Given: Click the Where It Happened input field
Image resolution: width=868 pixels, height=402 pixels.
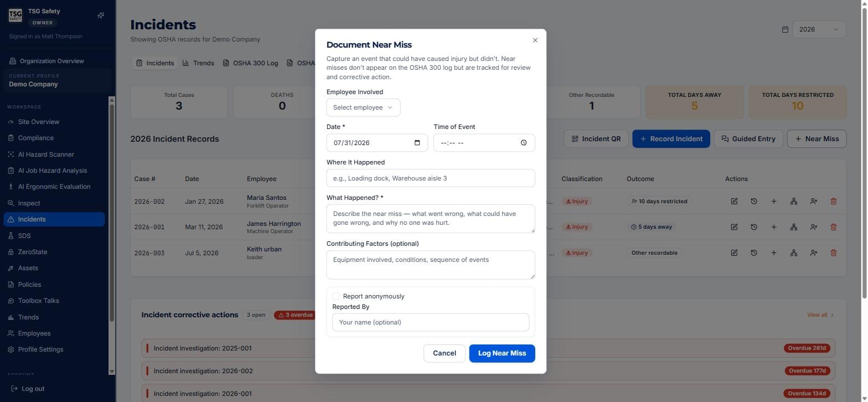Looking at the screenshot, I should [x=431, y=178].
